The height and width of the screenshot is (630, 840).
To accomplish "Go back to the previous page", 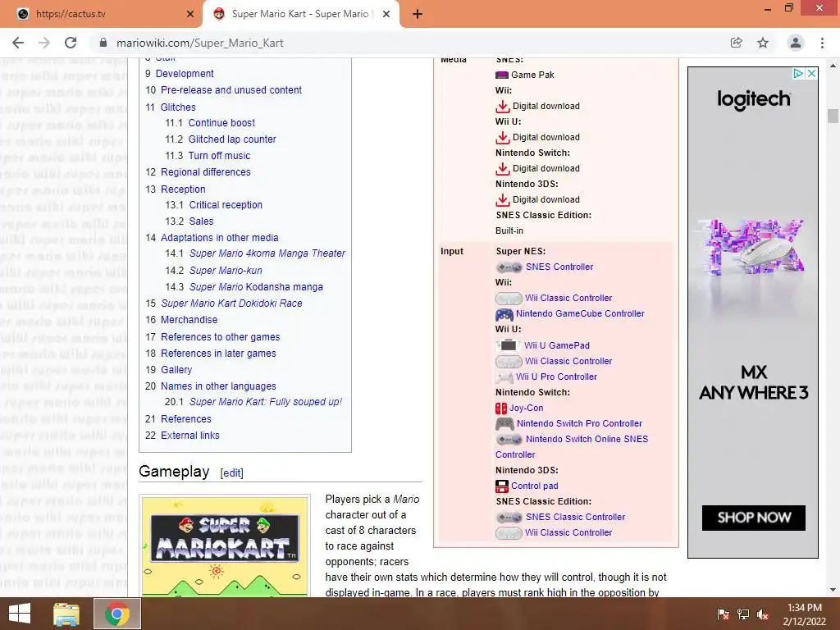I will (18, 43).
